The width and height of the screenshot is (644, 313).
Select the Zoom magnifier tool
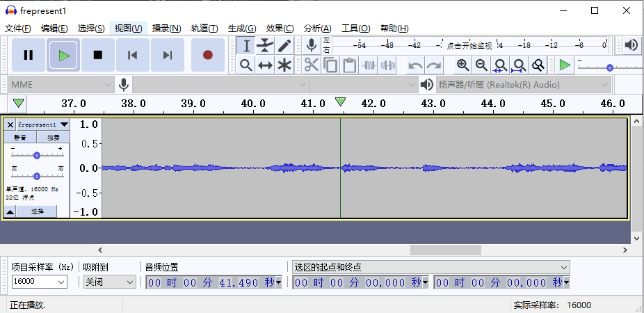(246, 65)
